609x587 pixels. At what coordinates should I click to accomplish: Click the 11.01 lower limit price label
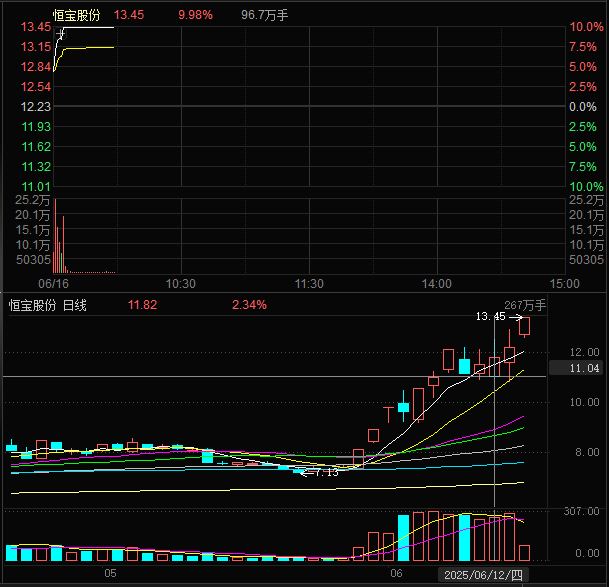[36, 186]
